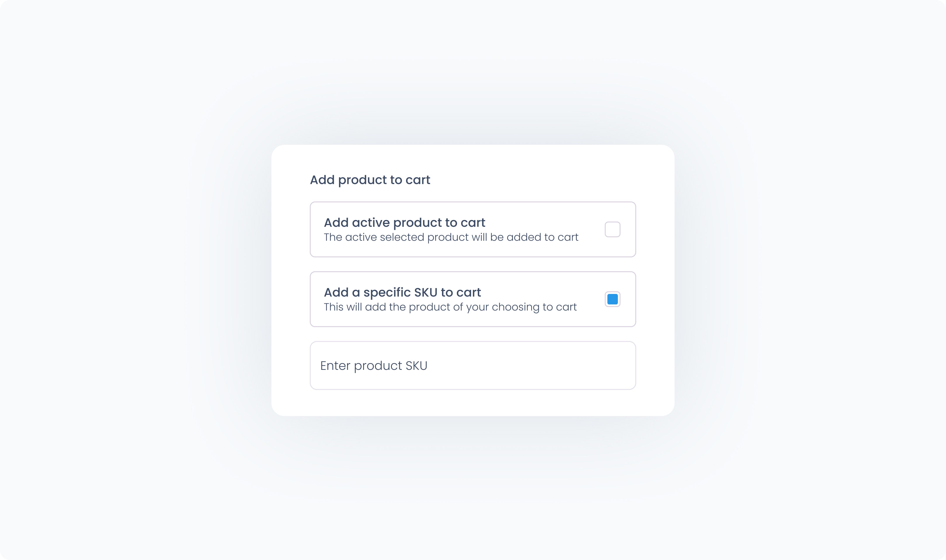Click the Add product to cart heading
Viewport: 946px width, 560px height.
(x=370, y=180)
